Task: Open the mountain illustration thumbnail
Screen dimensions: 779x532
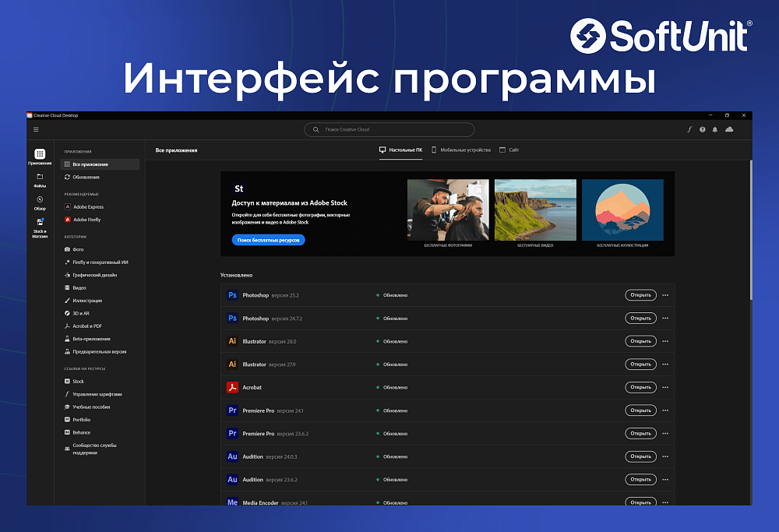Action: [x=622, y=210]
